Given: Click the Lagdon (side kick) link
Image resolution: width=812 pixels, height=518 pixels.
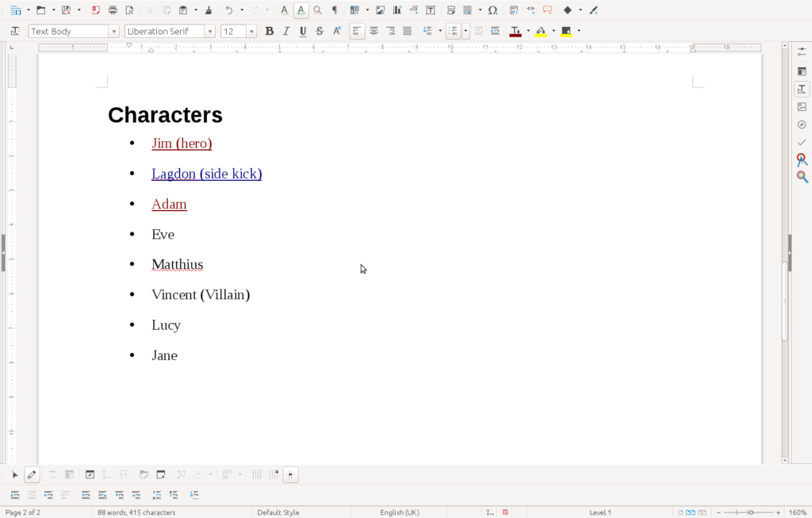Looking at the screenshot, I should pos(206,174).
